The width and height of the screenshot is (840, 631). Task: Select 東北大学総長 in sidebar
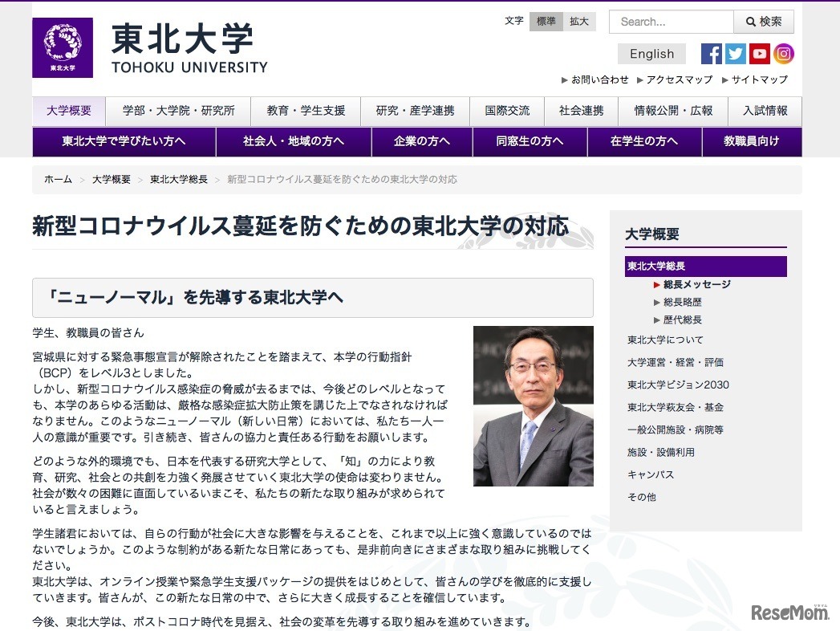click(705, 267)
